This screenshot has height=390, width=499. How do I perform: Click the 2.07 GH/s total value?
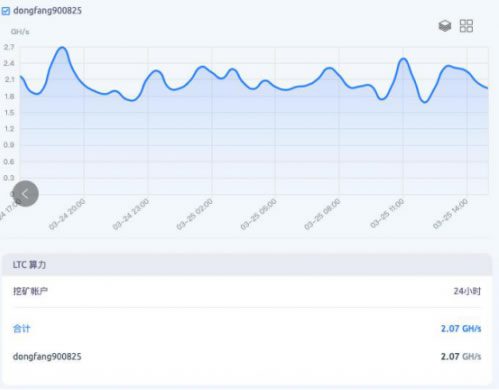point(461,329)
